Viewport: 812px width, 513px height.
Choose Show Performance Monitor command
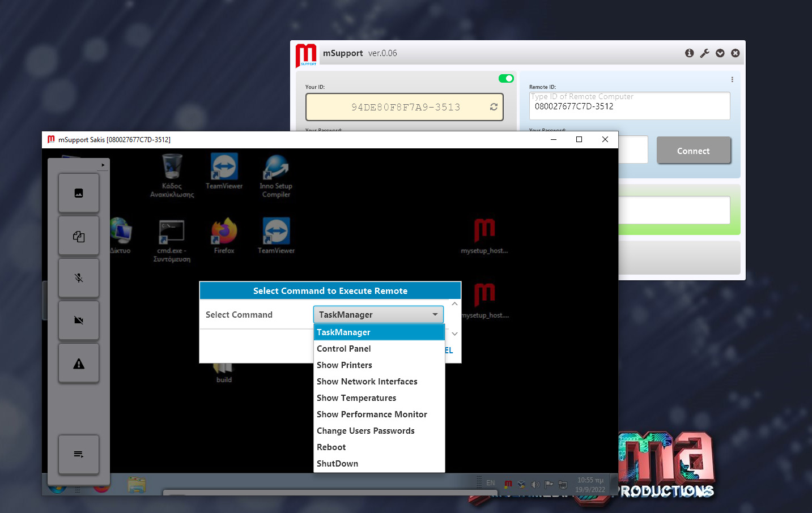[x=379, y=414]
